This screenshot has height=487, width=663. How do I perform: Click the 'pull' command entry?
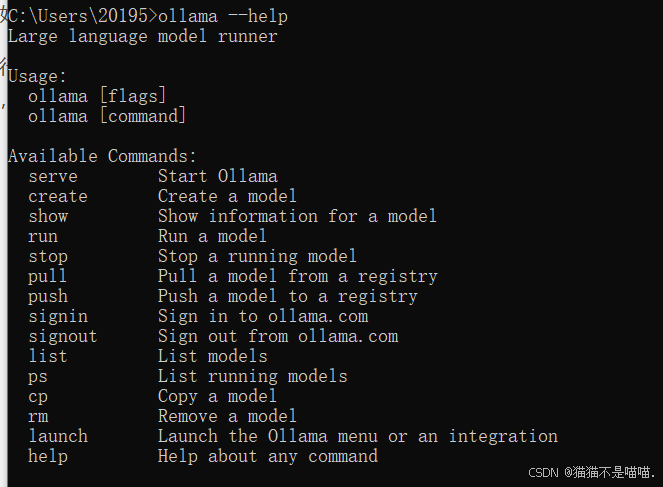pos(47,276)
